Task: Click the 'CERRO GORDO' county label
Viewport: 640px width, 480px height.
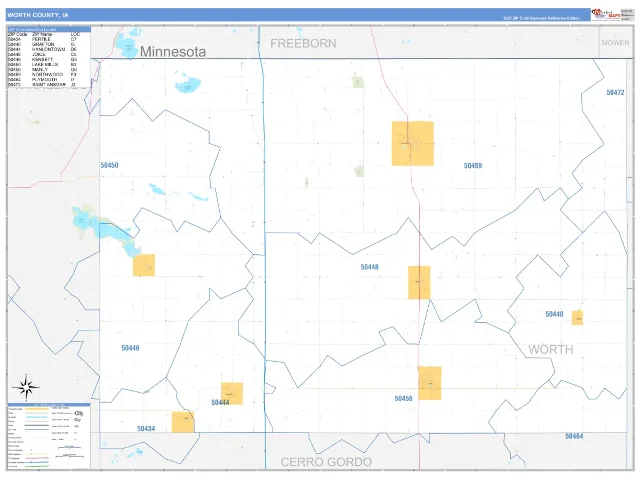Action: click(x=326, y=462)
